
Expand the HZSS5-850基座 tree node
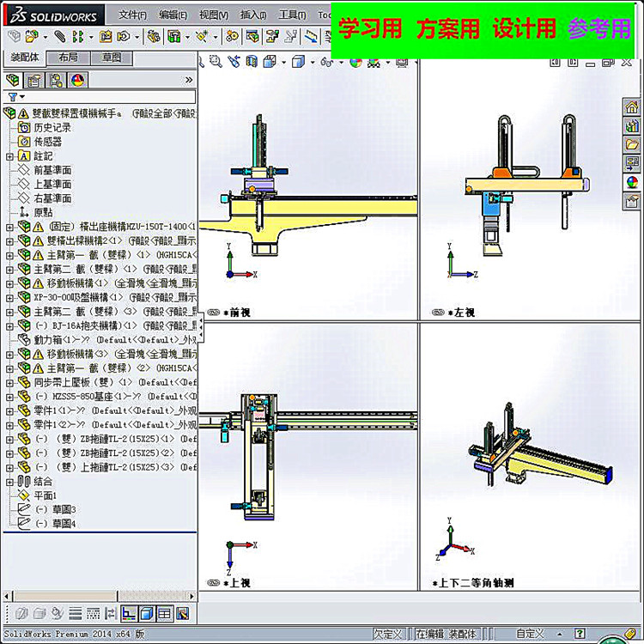tap(9, 397)
